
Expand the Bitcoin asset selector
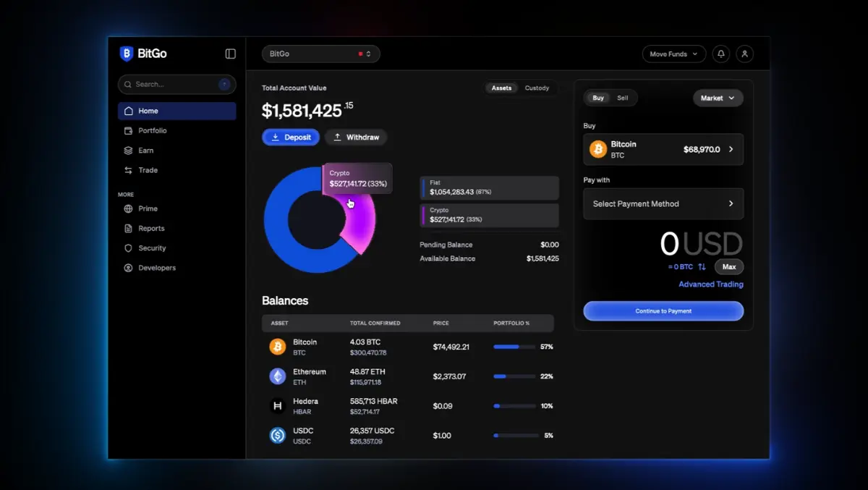(x=663, y=149)
